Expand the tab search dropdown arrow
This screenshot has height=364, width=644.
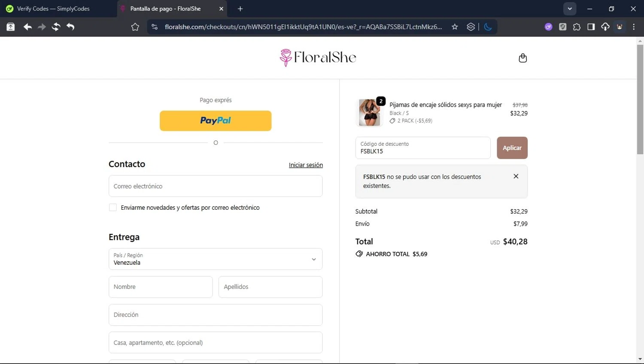[x=570, y=9]
